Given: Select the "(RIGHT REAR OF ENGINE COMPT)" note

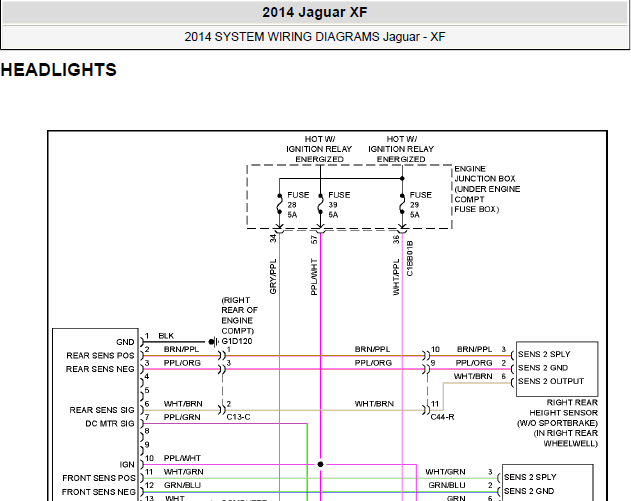Looking at the screenshot, I should coord(239,315).
